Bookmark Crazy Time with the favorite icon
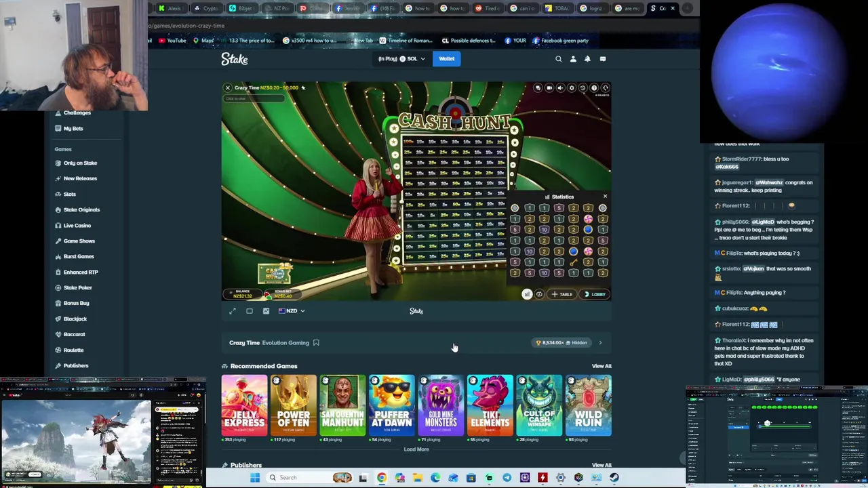 (316, 343)
